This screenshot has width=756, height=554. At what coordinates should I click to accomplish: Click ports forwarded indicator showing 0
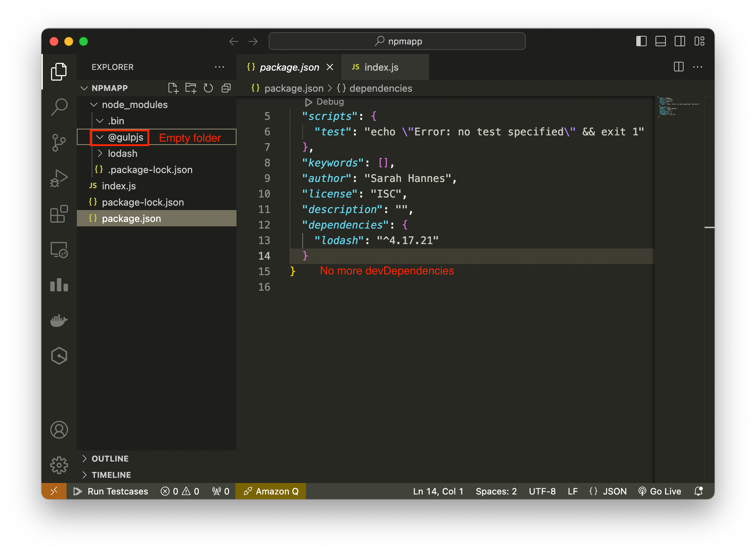[x=221, y=491]
